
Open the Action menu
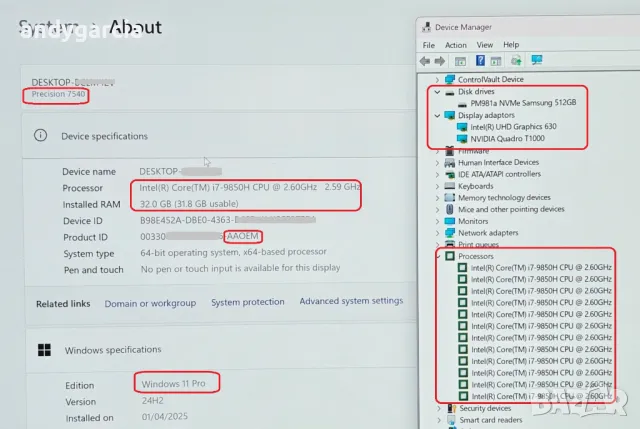[x=456, y=45]
